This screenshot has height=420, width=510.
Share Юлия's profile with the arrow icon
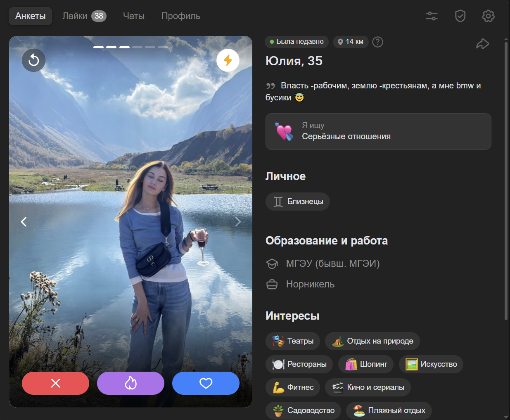pyautogui.click(x=482, y=44)
